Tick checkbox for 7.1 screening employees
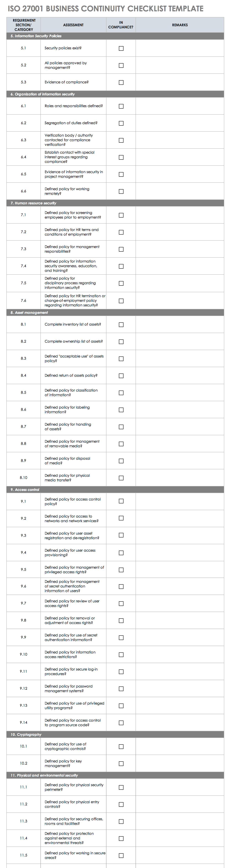 [x=121, y=215]
